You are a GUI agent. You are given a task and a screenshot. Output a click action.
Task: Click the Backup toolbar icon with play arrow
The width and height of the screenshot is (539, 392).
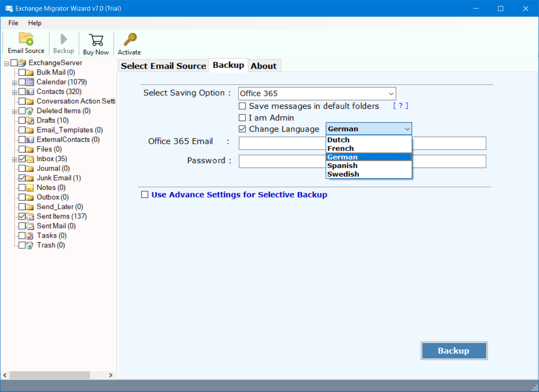[x=64, y=39]
